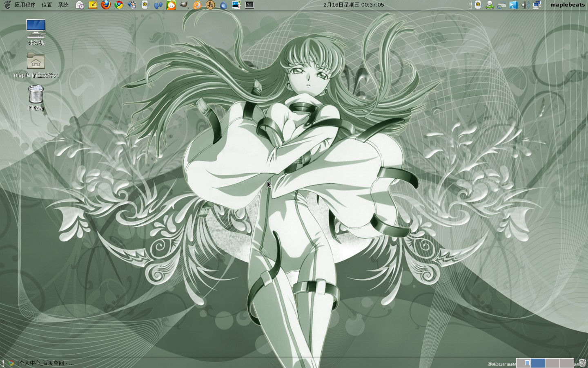
Task: Open the user presence status tray icon
Action: click(x=490, y=5)
